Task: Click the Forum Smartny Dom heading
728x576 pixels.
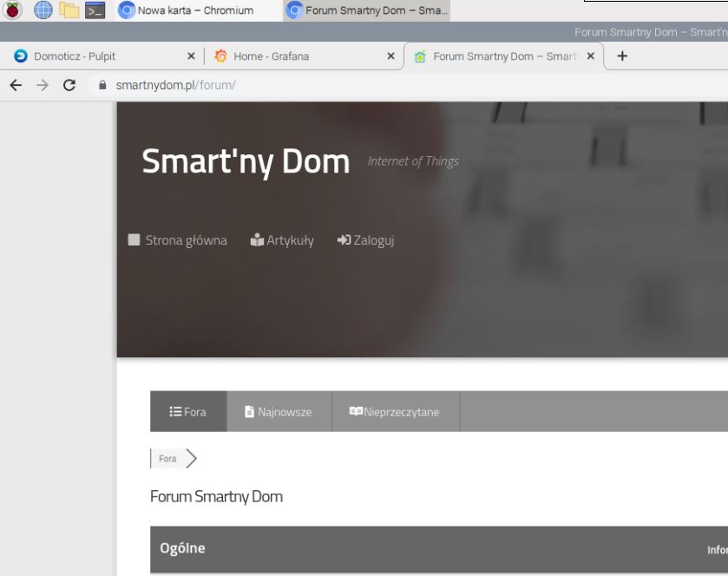Action: [216, 497]
